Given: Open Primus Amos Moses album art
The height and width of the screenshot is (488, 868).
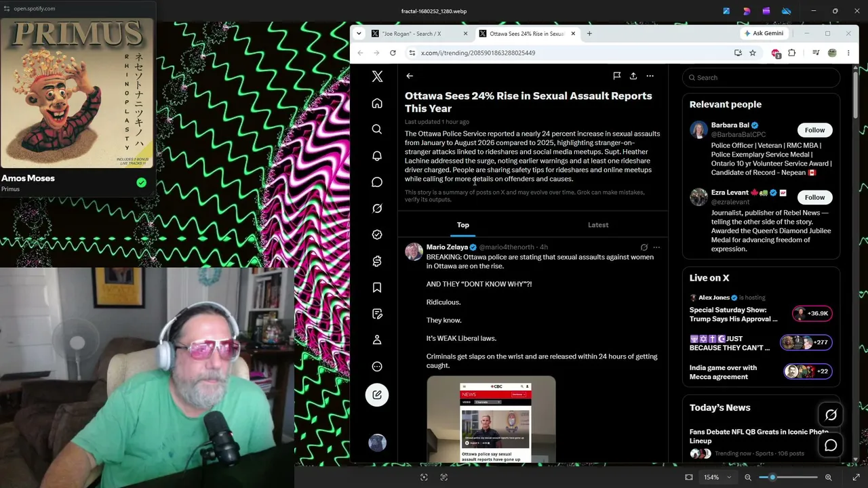Looking at the screenshot, I should tap(77, 93).
